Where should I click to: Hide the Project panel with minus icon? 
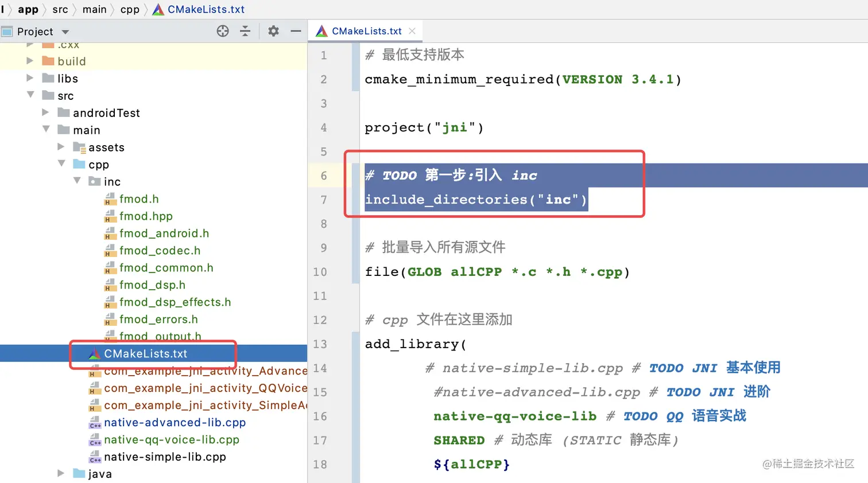[x=296, y=31]
